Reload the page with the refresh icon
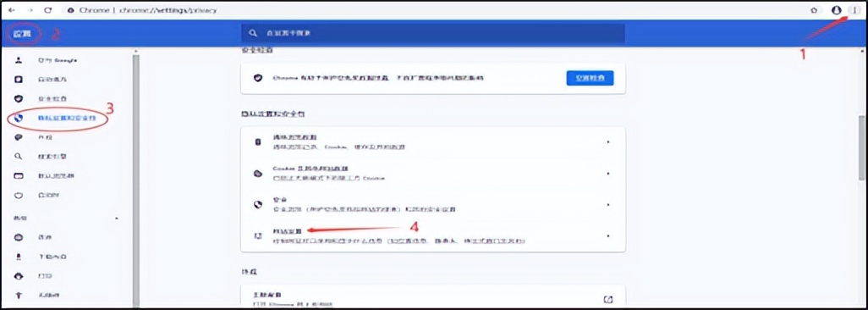 [x=48, y=10]
